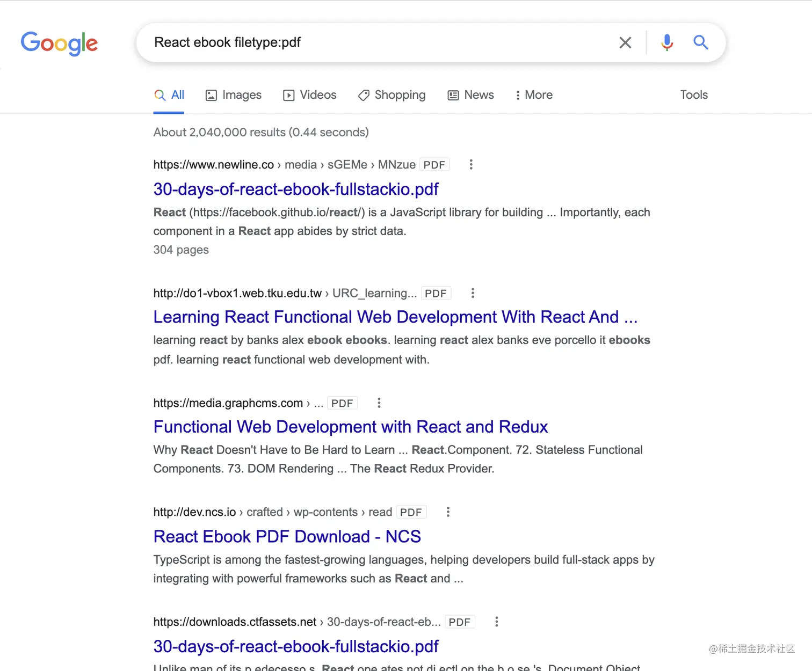This screenshot has width=812, height=671.
Task: Switch to the News tab
Action: click(x=470, y=95)
